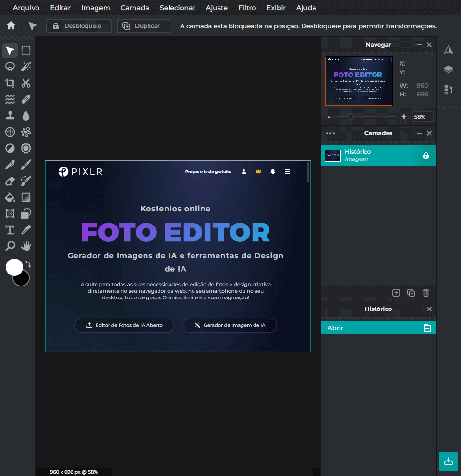
Task: Select the Color Picker eyedropper tool
Action: 26,230
